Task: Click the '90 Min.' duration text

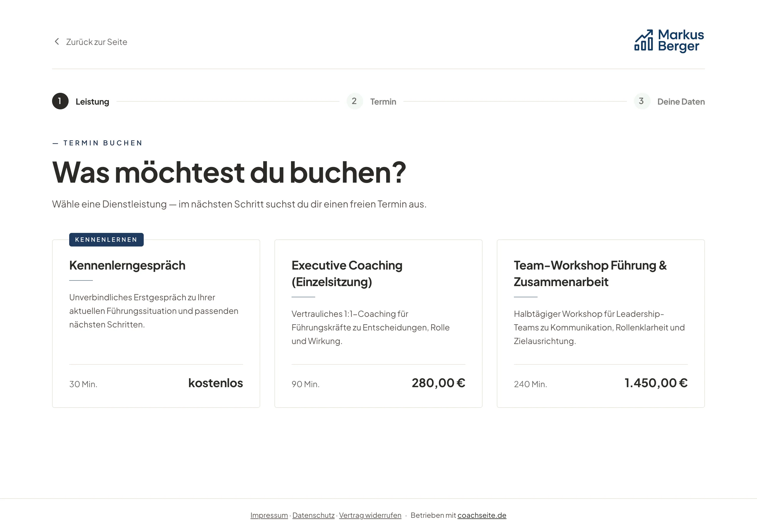Action: (305, 384)
